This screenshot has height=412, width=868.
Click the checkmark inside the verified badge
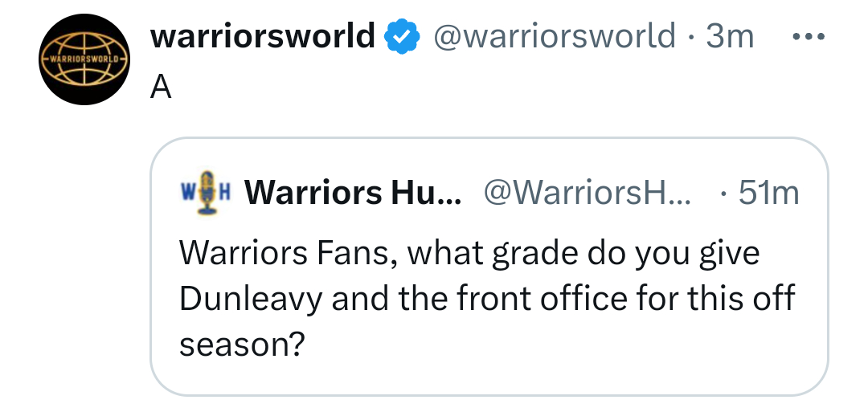(x=403, y=37)
